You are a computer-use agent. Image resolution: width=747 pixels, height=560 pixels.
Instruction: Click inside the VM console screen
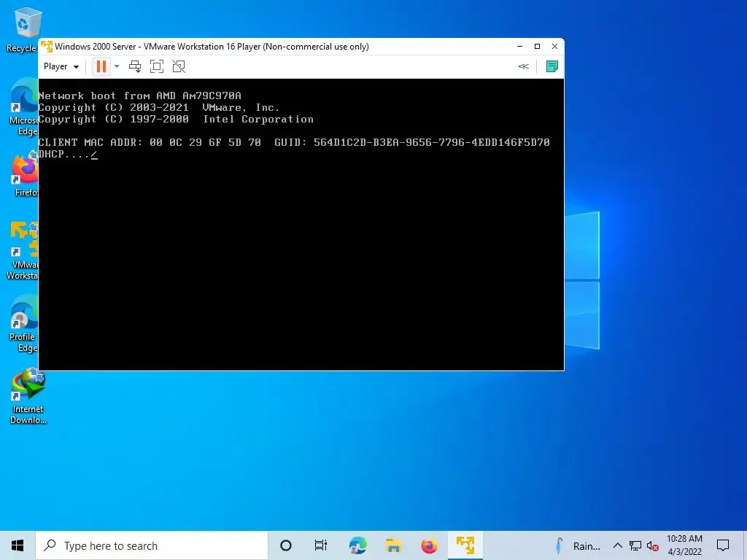[x=301, y=225]
